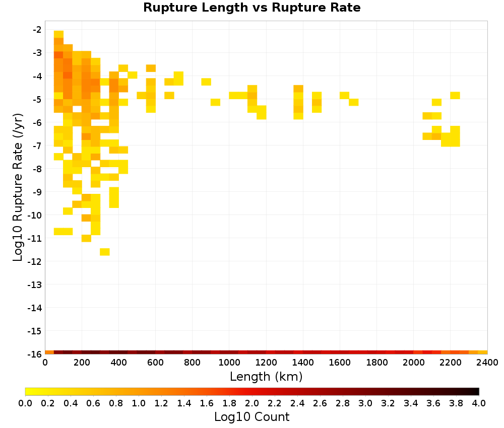Screen dimensions: 504x428
Task: Click the x-axis tick label "600"
Action: (155, 363)
